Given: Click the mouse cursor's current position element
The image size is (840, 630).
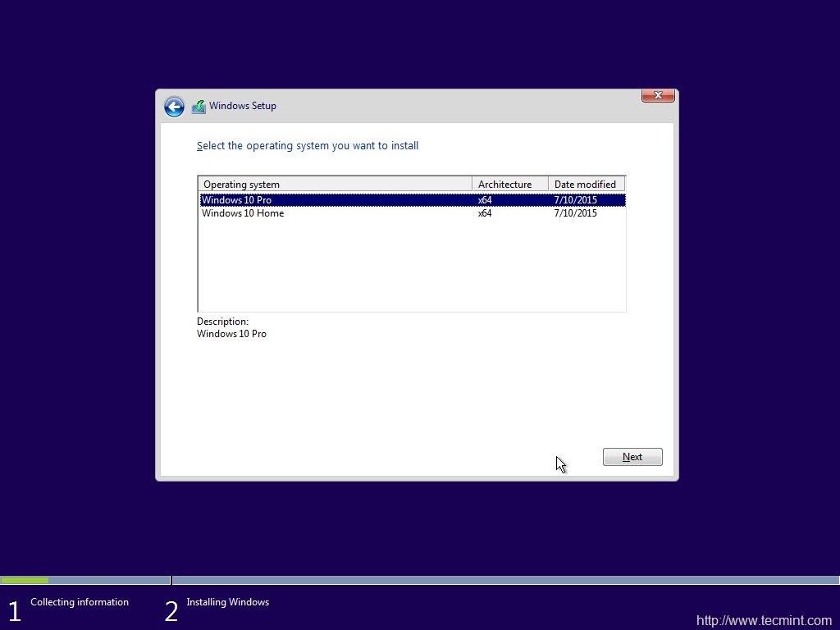Looking at the screenshot, I should pyautogui.click(x=560, y=463).
